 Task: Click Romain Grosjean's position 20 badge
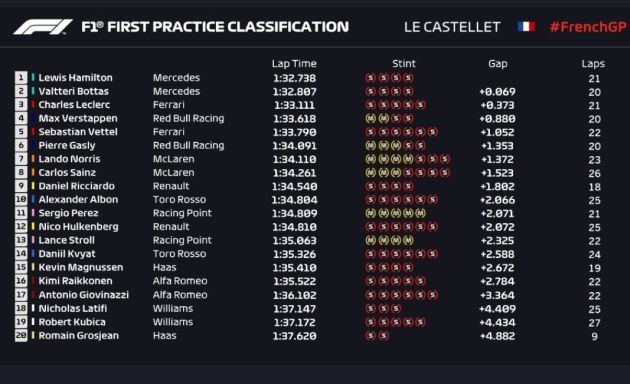21,335
